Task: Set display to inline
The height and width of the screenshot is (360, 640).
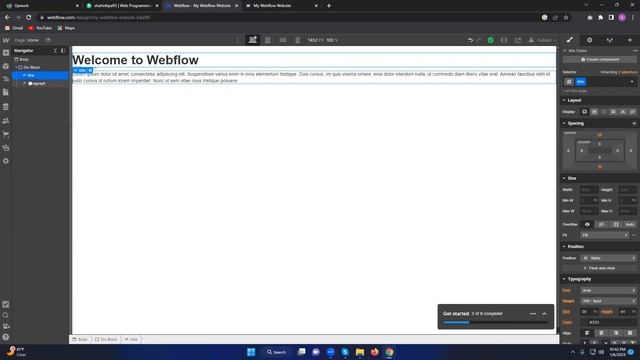Action: (x=623, y=112)
